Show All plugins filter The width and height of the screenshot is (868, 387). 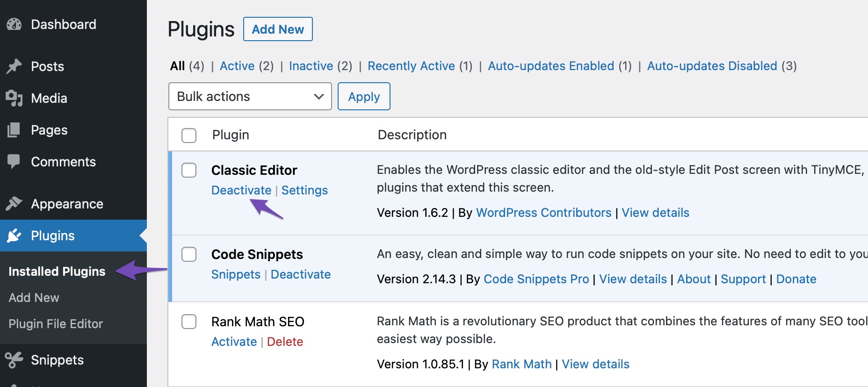[x=178, y=66]
